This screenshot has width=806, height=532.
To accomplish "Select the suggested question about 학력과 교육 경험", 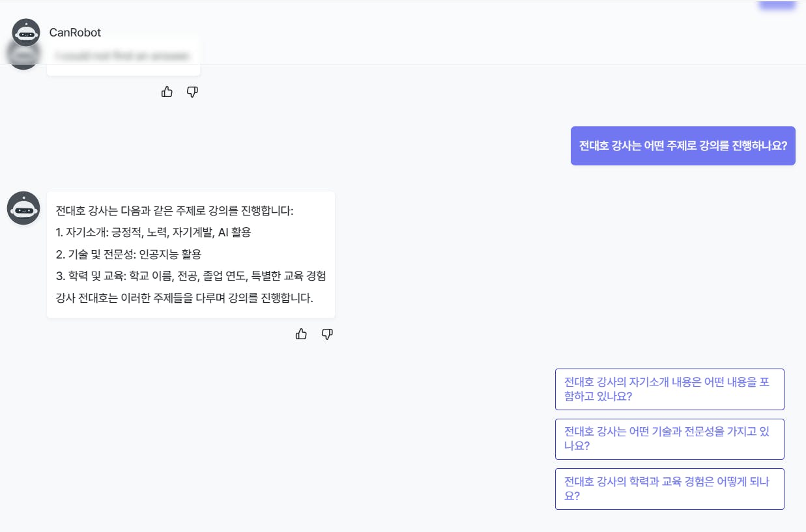I will [x=669, y=488].
